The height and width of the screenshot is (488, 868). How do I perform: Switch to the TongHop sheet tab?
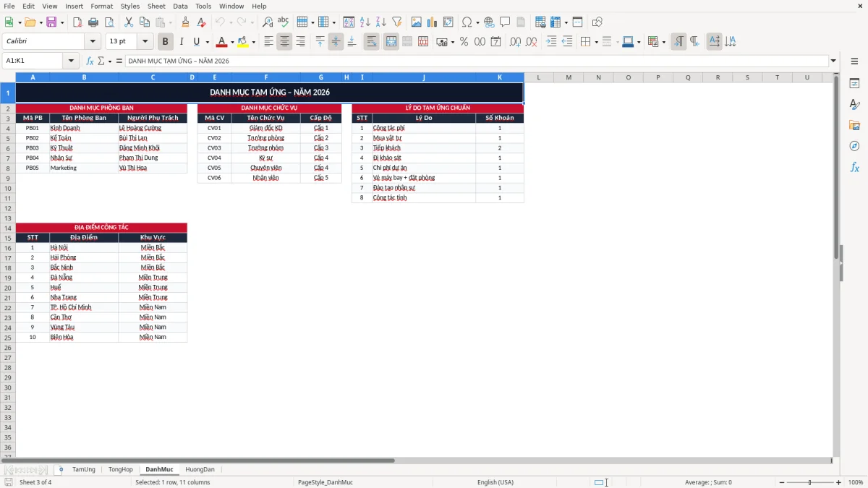coord(121,469)
